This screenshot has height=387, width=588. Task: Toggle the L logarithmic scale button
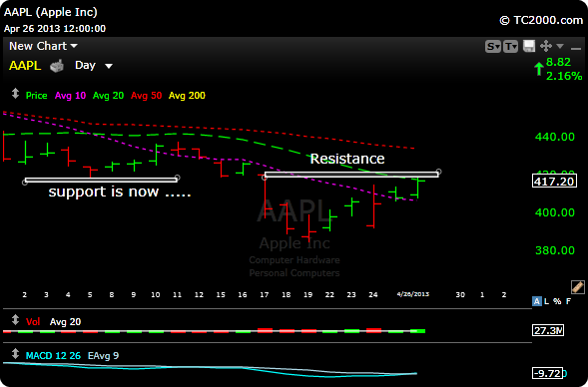547,301
